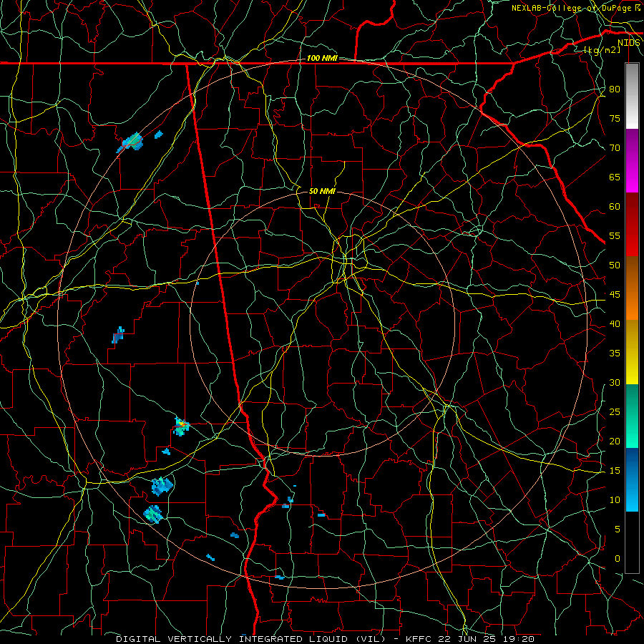Click the scale value 5
644x644 pixels.
coord(618,530)
